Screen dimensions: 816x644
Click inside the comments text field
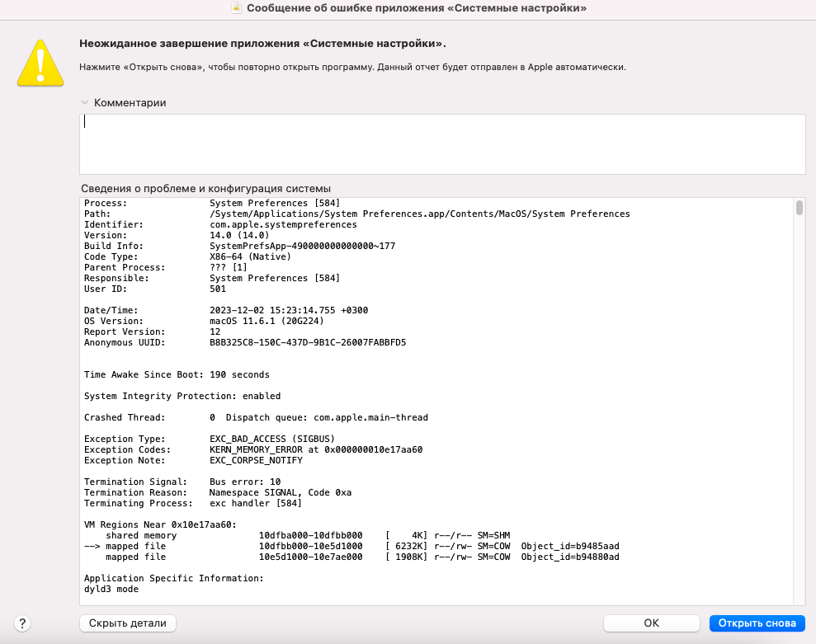[x=442, y=144]
